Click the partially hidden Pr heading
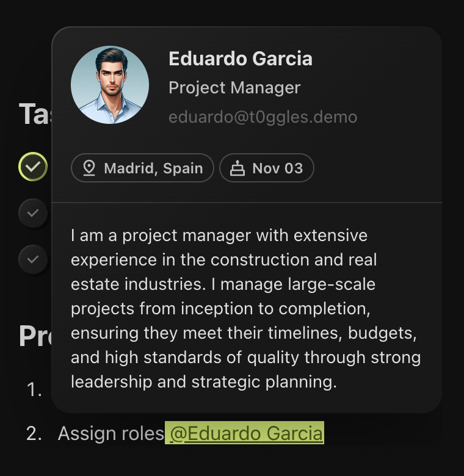 coord(35,336)
